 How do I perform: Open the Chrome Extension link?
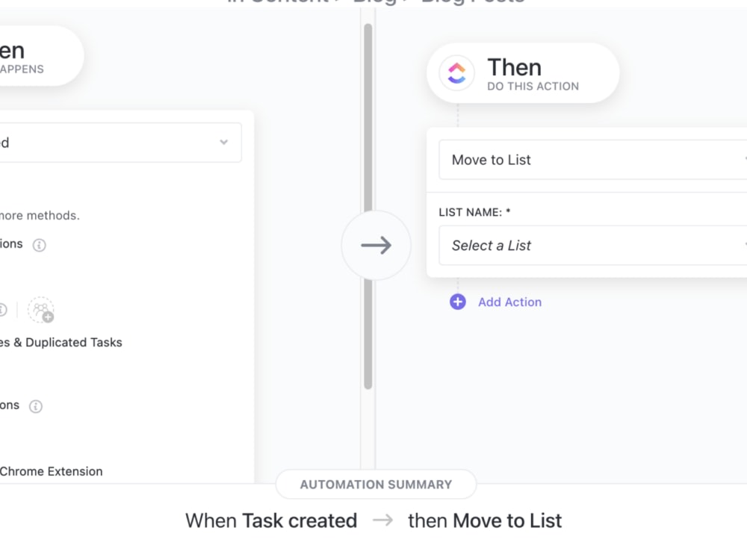coord(51,471)
